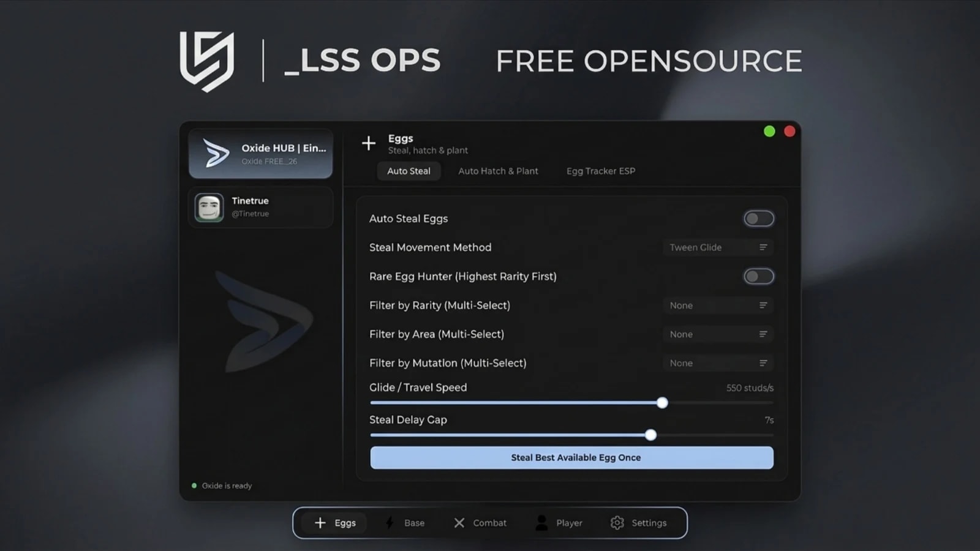The height and width of the screenshot is (551, 980).
Task: Click the Steal Movement Method label
Action: click(x=430, y=247)
